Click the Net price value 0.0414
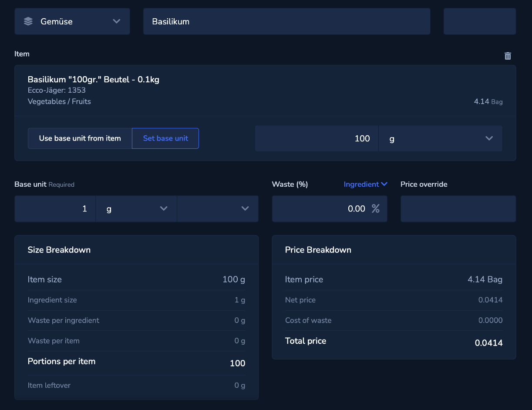Screen dimensions: 532x410 pyautogui.click(x=491, y=300)
